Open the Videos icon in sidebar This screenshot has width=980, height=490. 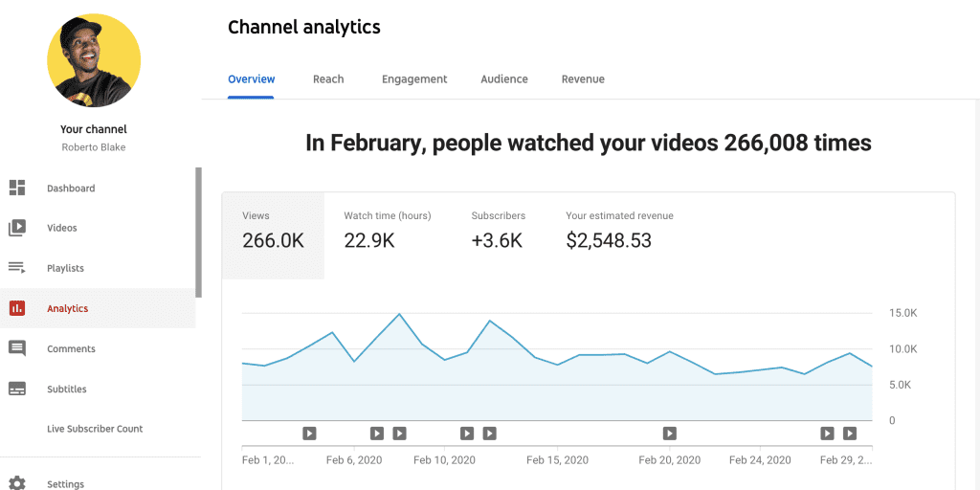coord(17,229)
